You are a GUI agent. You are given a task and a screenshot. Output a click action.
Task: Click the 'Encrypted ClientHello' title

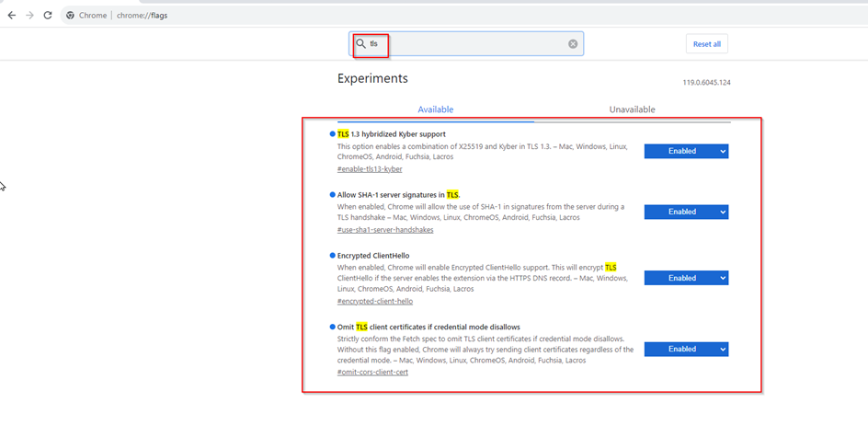(x=373, y=256)
